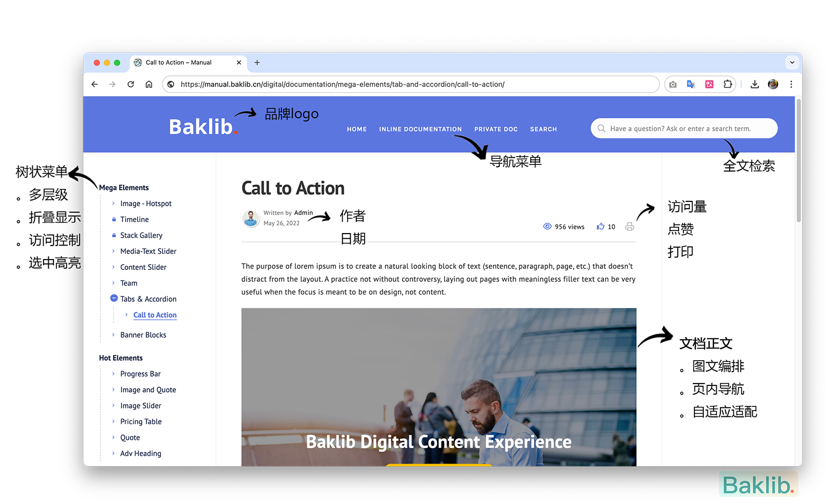Open the browser Downloads icon
This screenshot has height=504, width=831.
point(755,84)
